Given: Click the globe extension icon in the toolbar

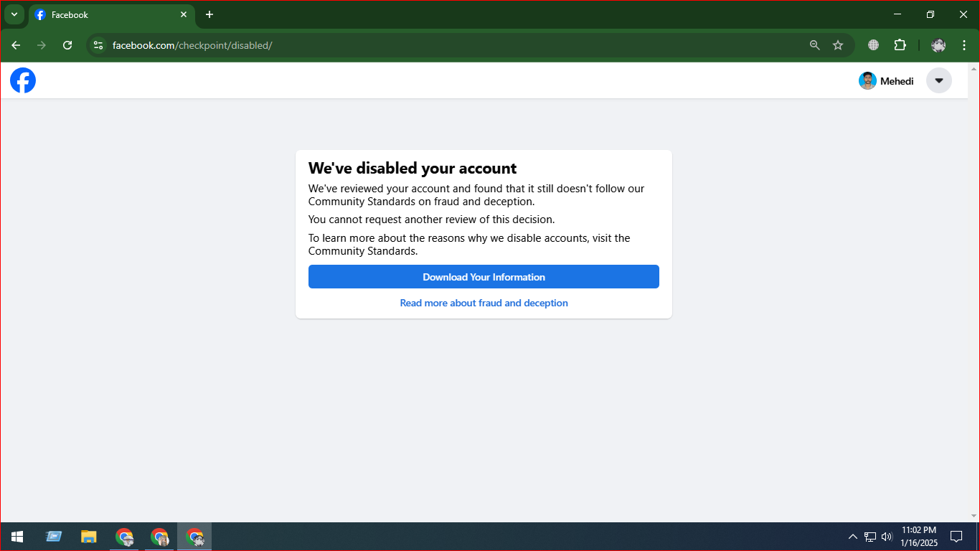Looking at the screenshot, I should point(873,45).
